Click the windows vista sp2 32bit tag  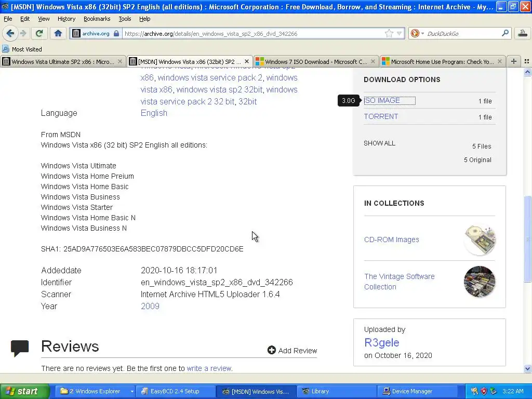[219, 89]
